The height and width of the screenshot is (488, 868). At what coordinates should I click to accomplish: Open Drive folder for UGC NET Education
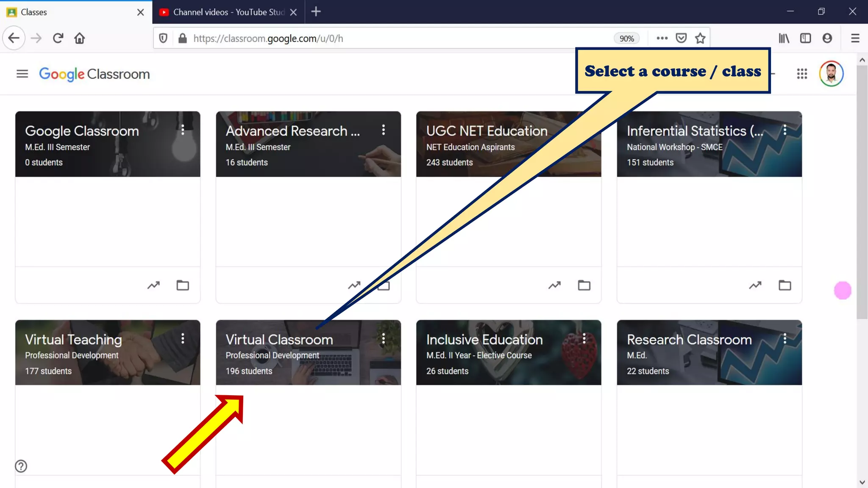584,285
